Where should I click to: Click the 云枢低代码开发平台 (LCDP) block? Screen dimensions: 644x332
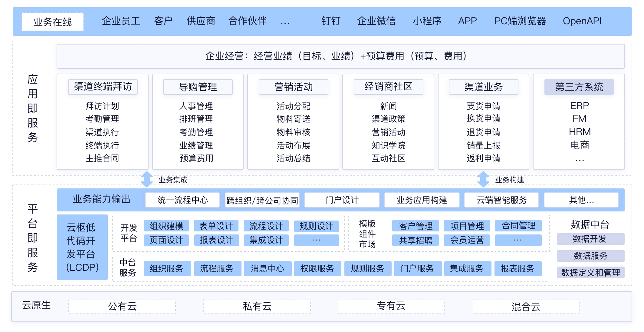[x=82, y=247]
